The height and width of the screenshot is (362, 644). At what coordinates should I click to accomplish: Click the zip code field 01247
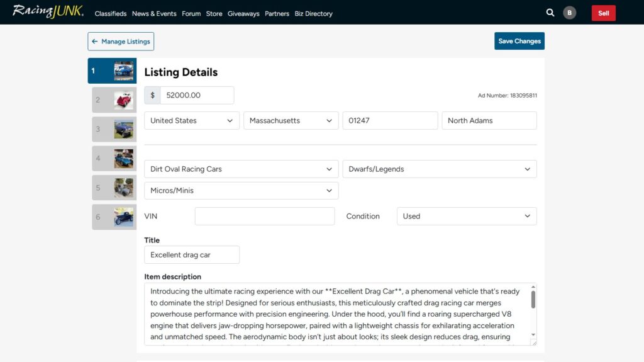click(x=390, y=120)
